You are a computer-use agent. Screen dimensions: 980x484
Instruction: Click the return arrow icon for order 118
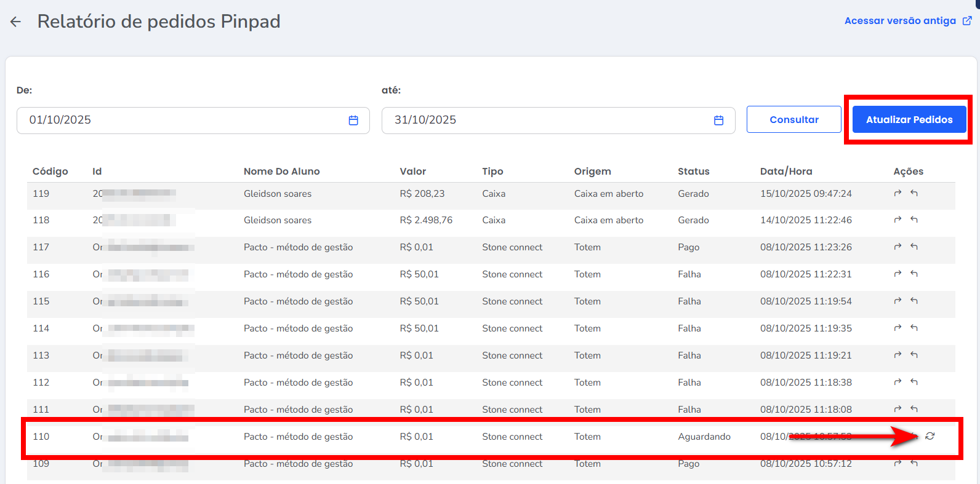pos(914,220)
